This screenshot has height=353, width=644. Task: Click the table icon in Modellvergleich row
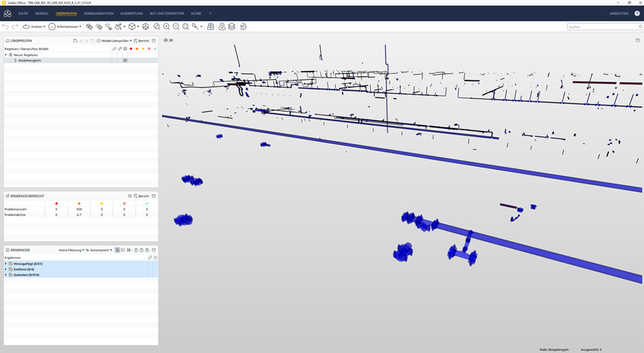tap(125, 61)
